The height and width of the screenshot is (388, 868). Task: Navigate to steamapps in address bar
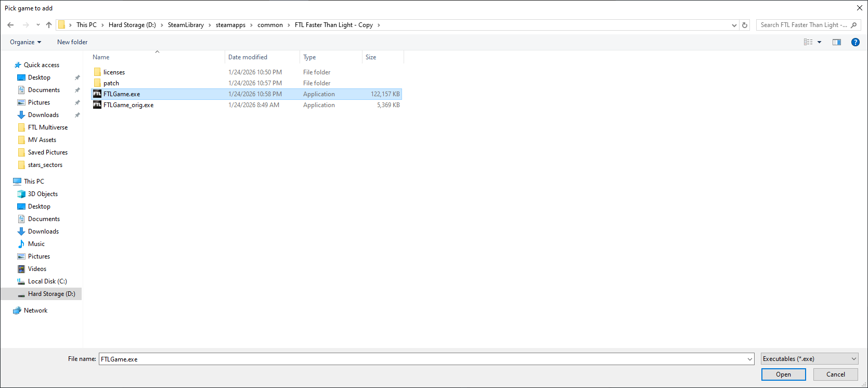230,25
